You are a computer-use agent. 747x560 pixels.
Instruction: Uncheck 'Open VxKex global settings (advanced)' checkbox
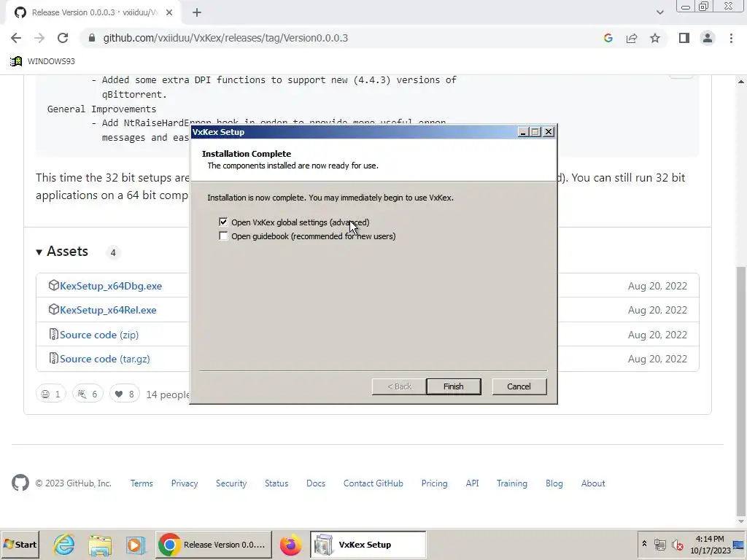tap(223, 222)
